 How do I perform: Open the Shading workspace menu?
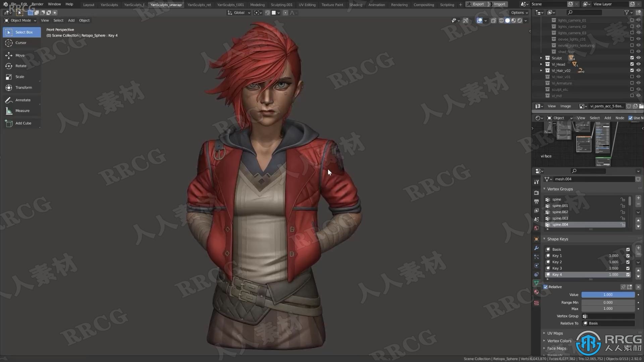click(355, 4)
